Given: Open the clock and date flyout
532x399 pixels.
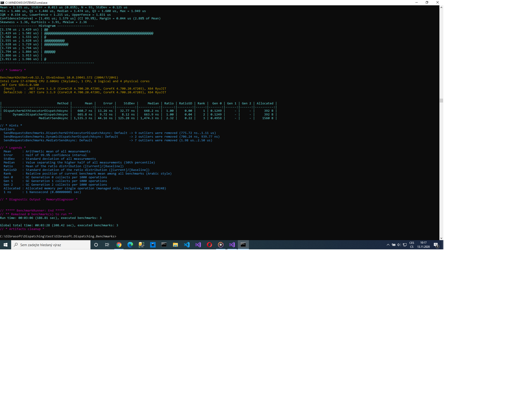Looking at the screenshot, I should 423,245.
